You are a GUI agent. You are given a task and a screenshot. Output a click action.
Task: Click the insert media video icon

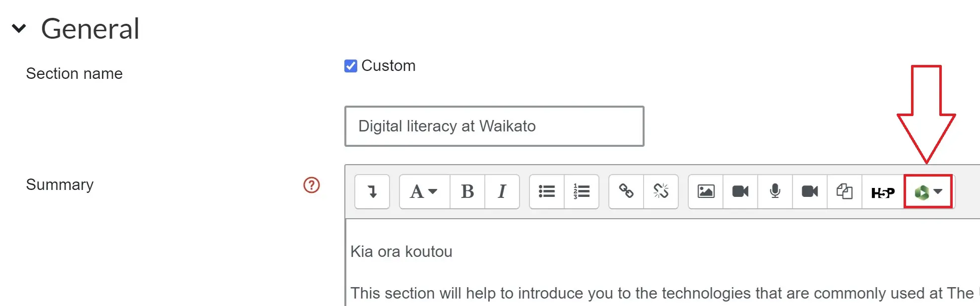point(740,191)
